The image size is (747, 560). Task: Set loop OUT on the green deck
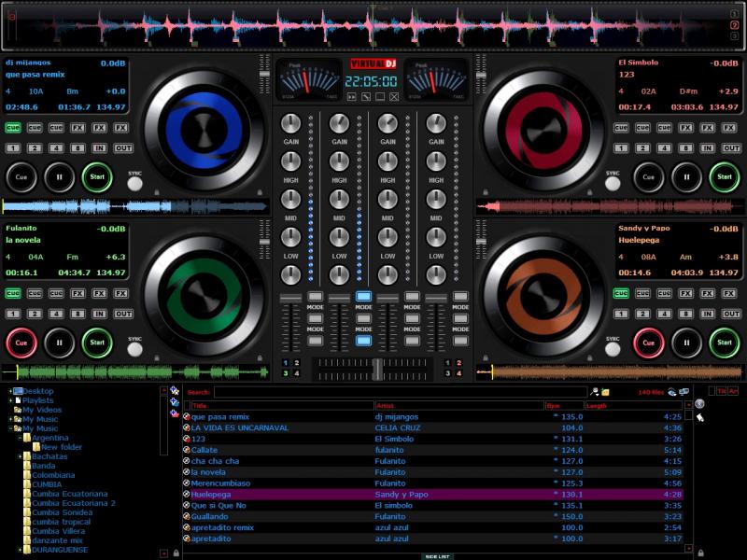tap(123, 314)
